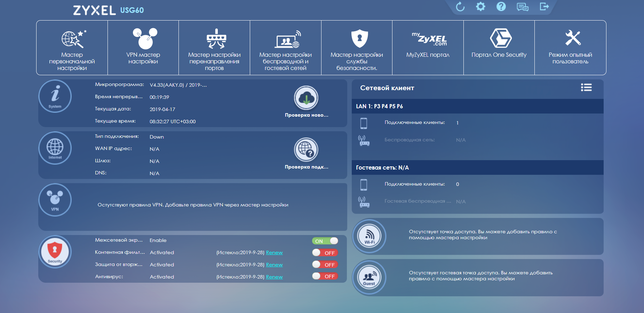This screenshot has width=644, height=313.
Task: Renew the content filter license
Action: coord(274,252)
